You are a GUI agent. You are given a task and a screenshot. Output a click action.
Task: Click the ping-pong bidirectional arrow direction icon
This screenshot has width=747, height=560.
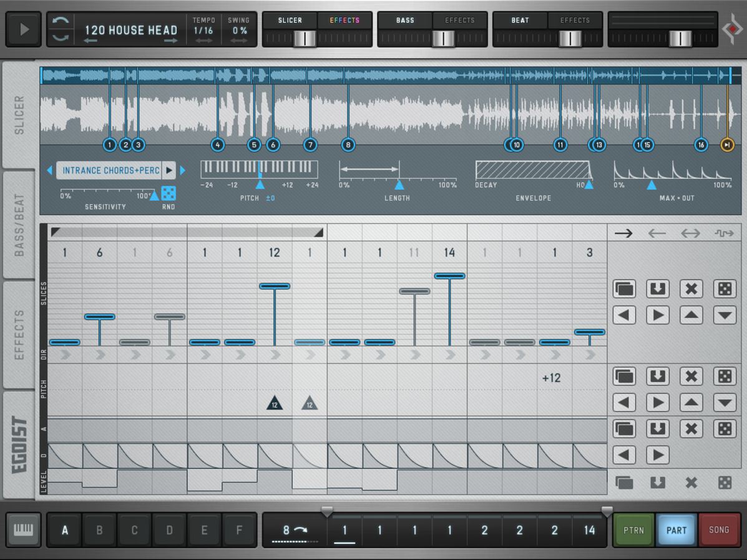click(x=690, y=233)
